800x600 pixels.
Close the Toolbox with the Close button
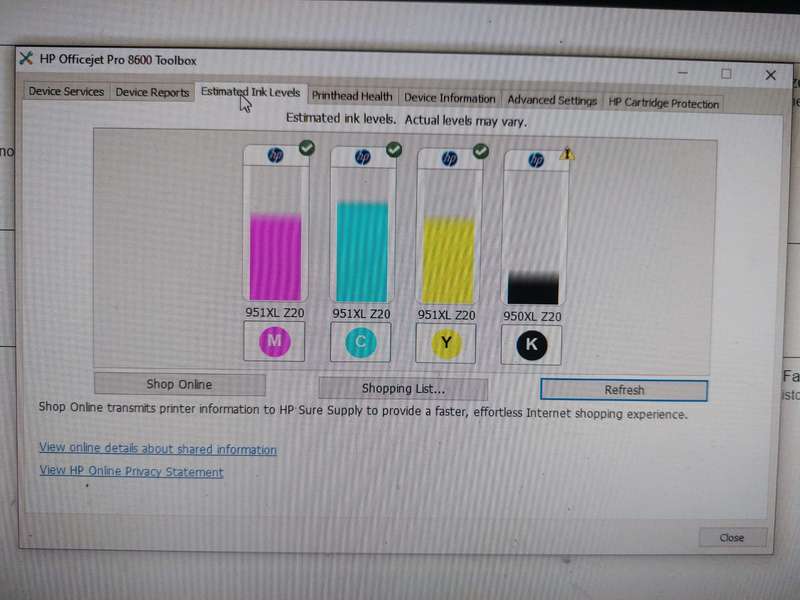click(732, 538)
